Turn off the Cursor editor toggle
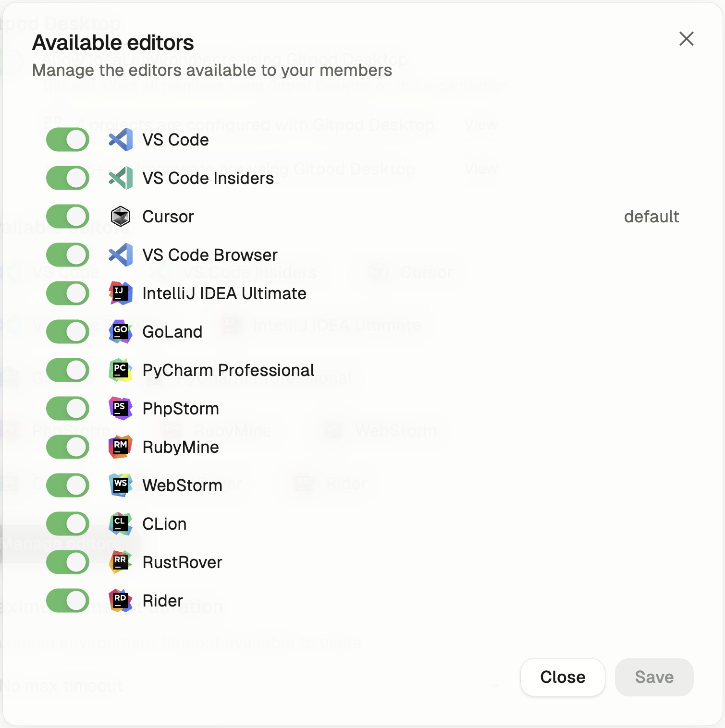This screenshot has width=725, height=728. click(68, 217)
